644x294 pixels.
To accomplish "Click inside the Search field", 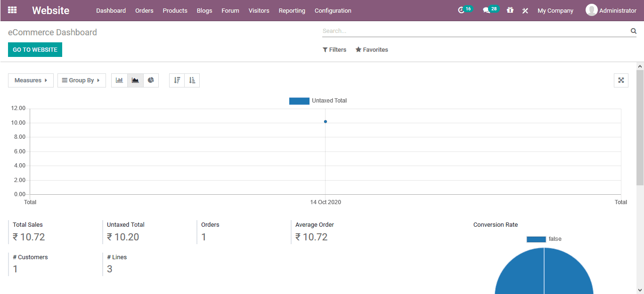I will (471, 31).
